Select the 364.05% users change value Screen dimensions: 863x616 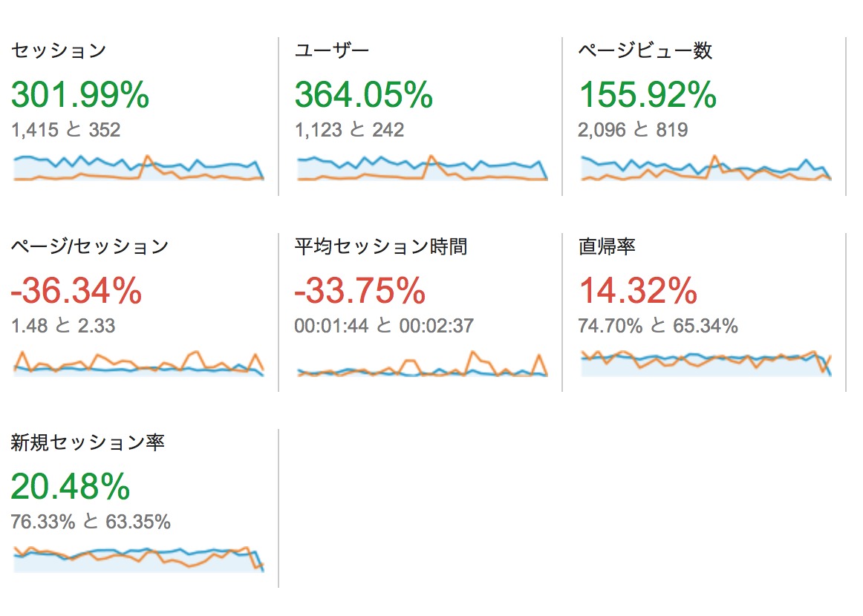364,94
